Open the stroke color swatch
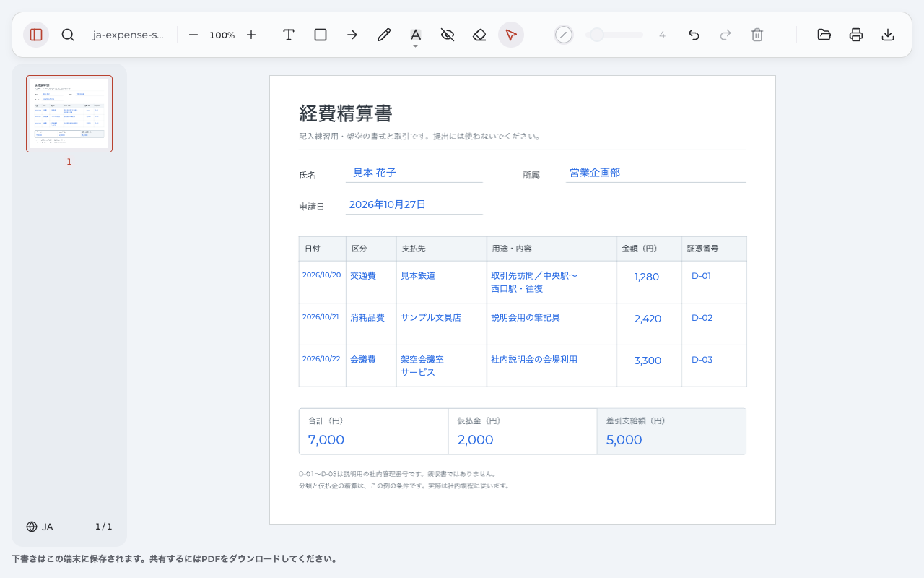924x578 pixels. coord(564,35)
